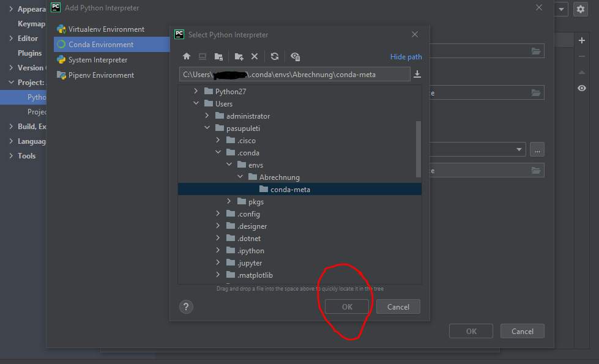Collapse the .conda folder

218,152
